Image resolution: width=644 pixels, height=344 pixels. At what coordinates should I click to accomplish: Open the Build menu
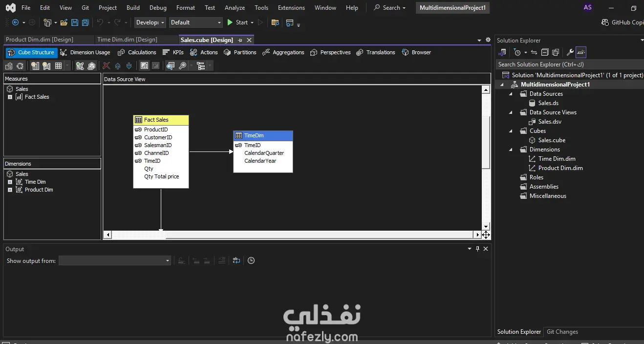(133, 8)
